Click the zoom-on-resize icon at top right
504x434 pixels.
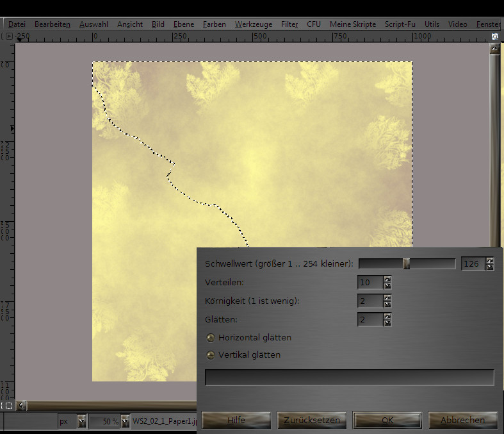point(495,37)
